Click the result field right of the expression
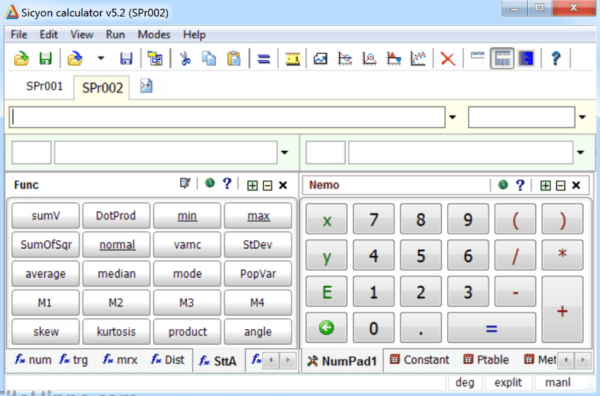Screen dimensions: 600x396 pos(522,117)
